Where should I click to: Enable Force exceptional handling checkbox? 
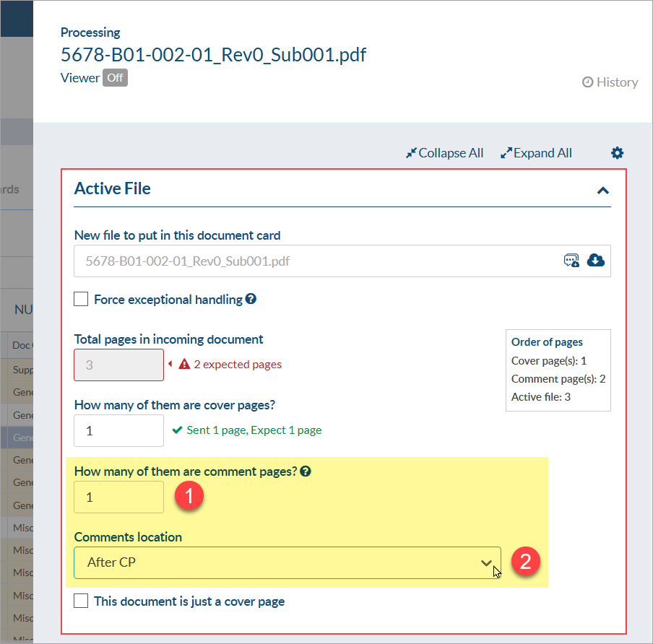(x=81, y=299)
